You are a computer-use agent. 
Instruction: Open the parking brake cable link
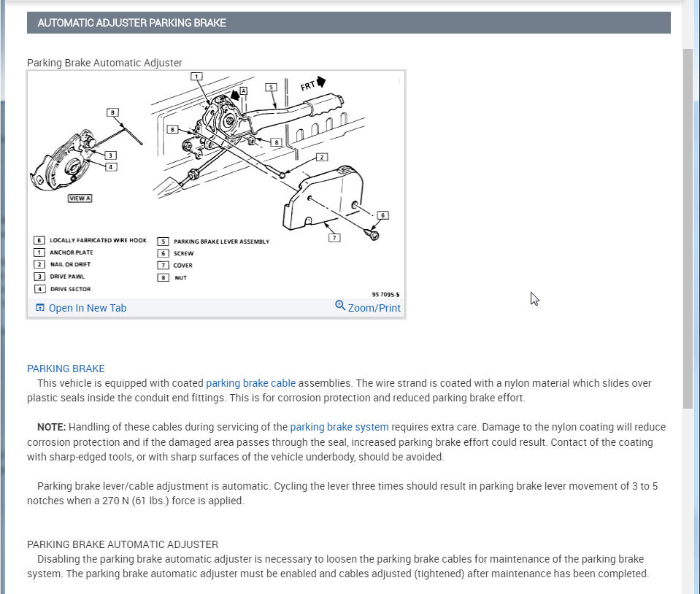[250, 383]
